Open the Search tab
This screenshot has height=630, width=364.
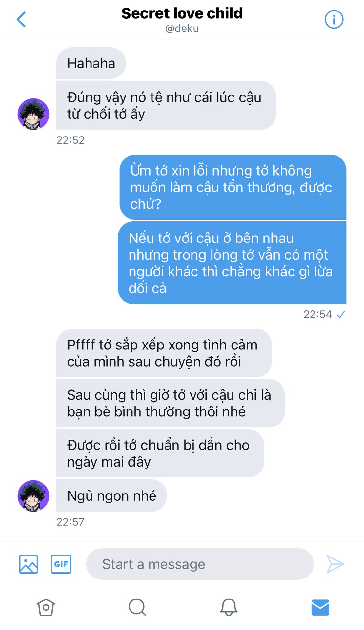pos(137,607)
